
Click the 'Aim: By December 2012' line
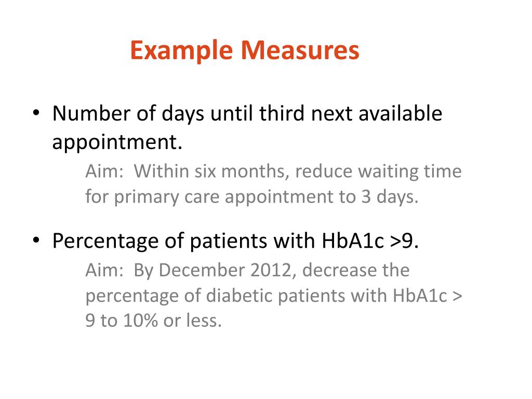pyautogui.click(x=247, y=271)
